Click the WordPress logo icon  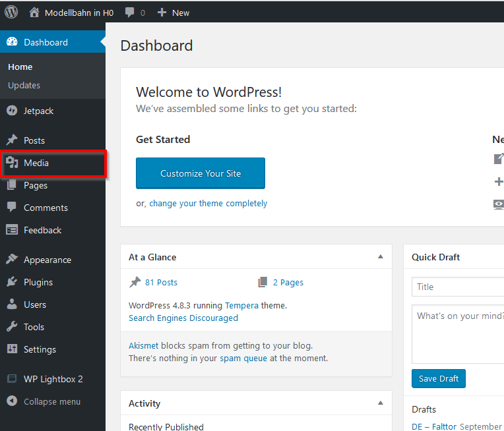coord(11,13)
